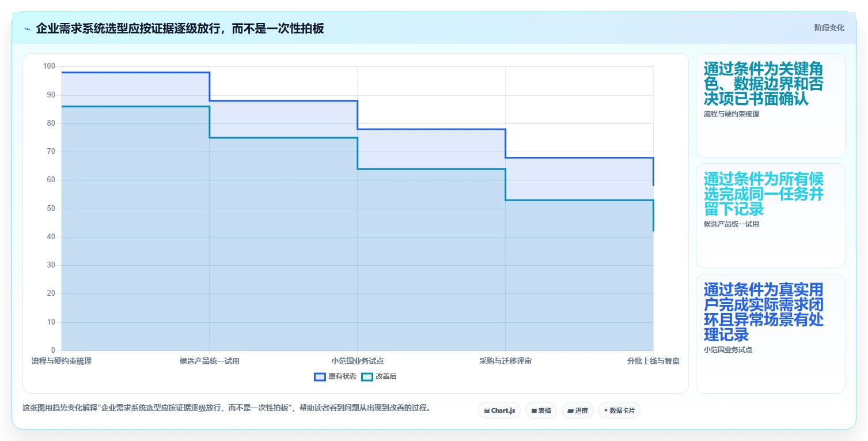Click x-axis label 分批上线与复盘
This screenshot has width=868, height=441.
pos(653,361)
